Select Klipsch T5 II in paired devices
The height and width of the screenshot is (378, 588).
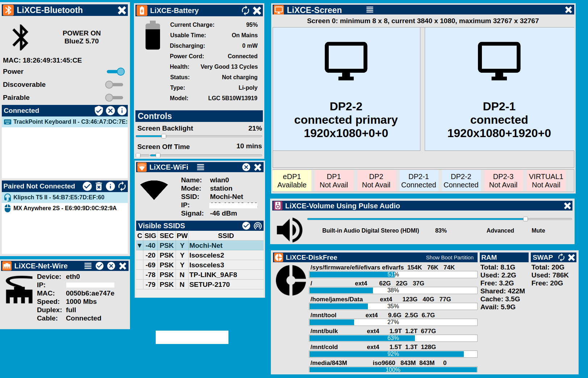pos(65,198)
